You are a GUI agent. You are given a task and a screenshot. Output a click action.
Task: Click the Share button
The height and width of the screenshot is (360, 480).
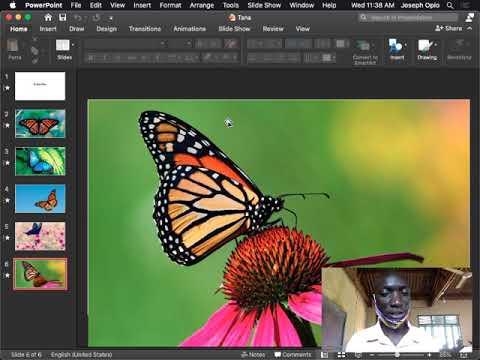coord(449,29)
